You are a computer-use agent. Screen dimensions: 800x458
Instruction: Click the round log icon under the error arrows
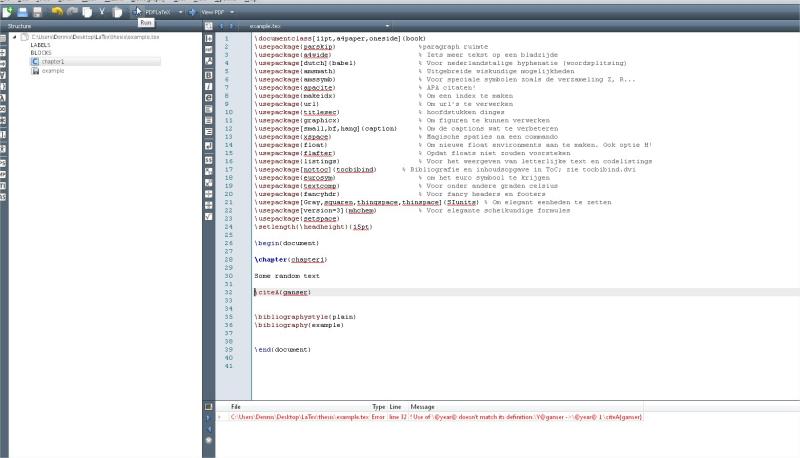(x=209, y=440)
